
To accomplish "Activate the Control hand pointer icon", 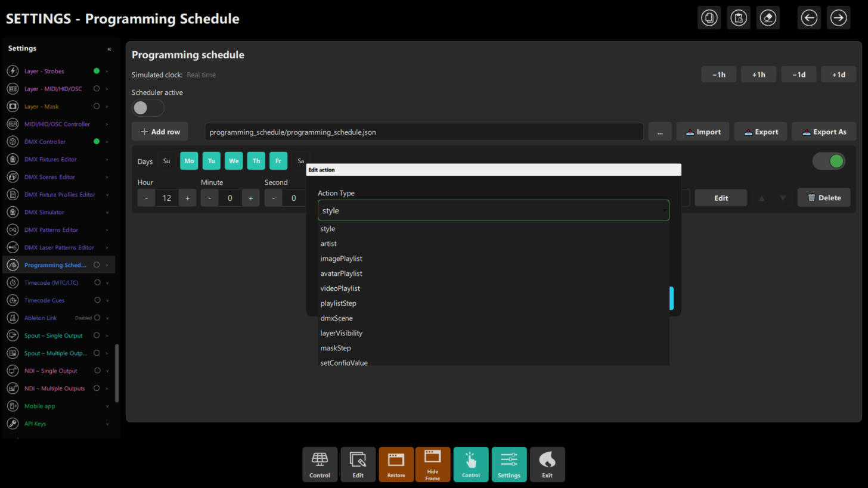I will point(471,464).
